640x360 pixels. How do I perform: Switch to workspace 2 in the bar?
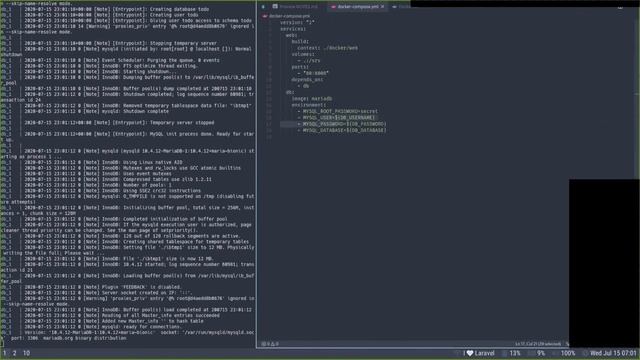click(14, 353)
